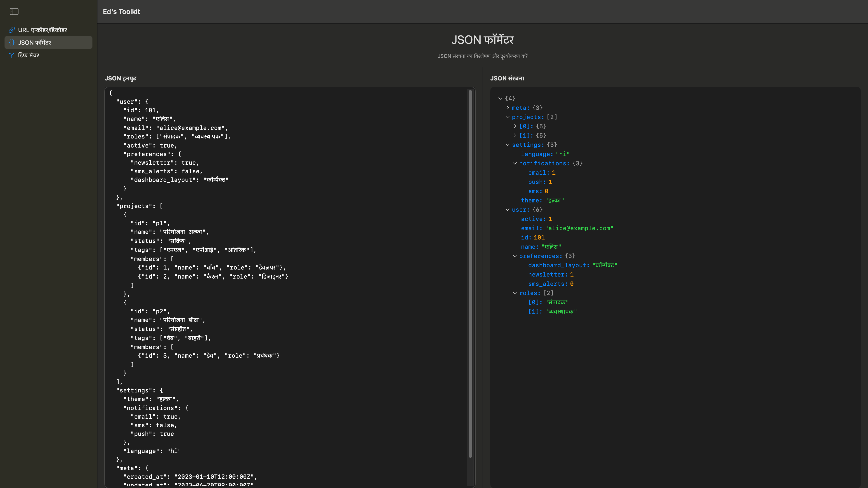
Task: Select name: "एलिस" tree row
Action: pyautogui.click(x=541, y=246)
